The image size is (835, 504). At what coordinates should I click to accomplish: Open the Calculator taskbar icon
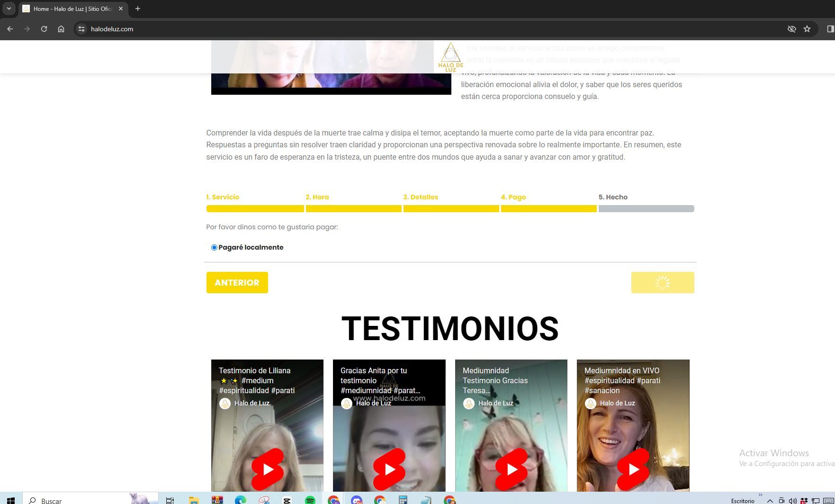[x=403, y=500]
